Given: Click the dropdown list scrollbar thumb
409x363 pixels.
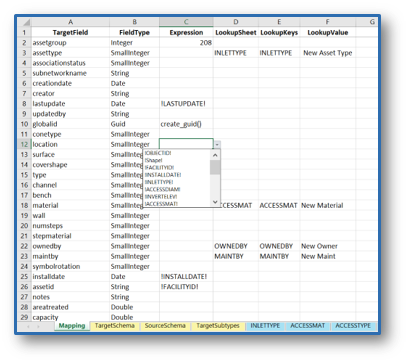Looking at the screenshot, I should pos(215,167).
